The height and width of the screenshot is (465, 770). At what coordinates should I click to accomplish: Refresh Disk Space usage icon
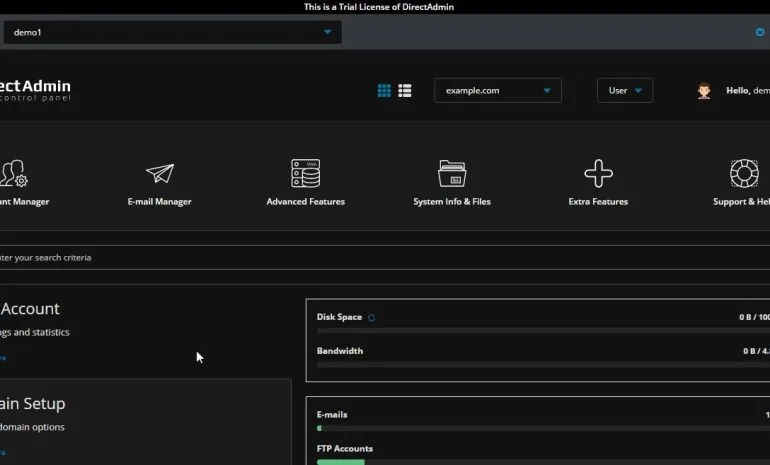tap(371, 318)
